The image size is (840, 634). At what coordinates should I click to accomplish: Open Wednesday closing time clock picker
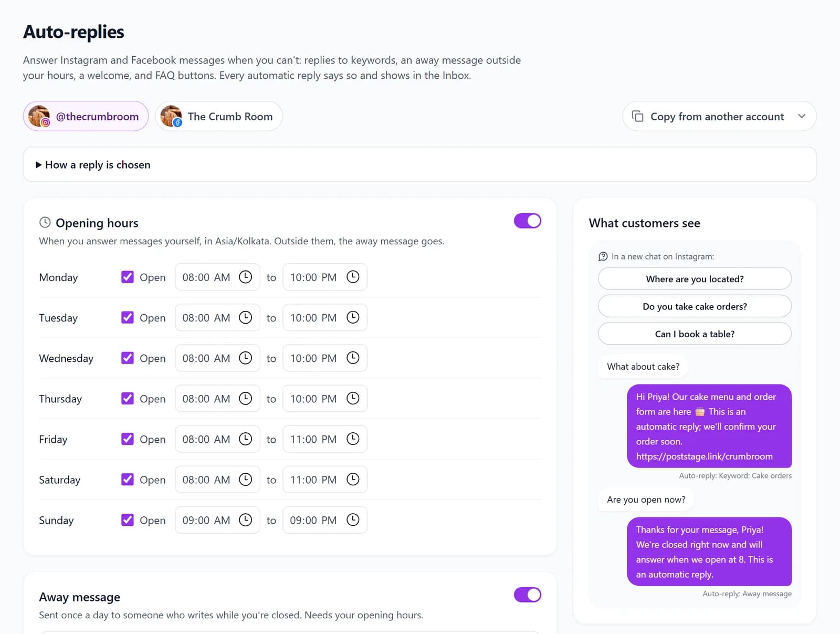tap(353, 358)
